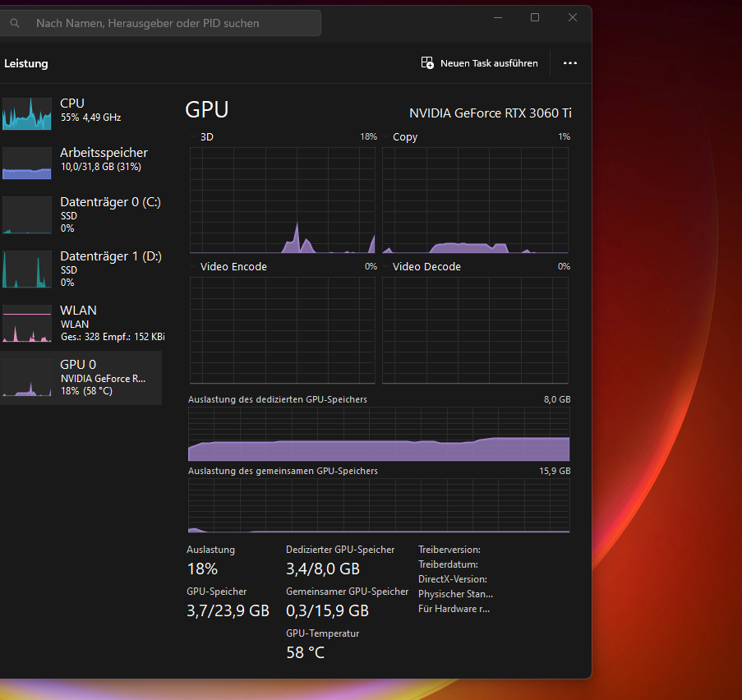The image size is (742, 700).
Task: Click the DirectX-Version label
Action: coord(453,579)
